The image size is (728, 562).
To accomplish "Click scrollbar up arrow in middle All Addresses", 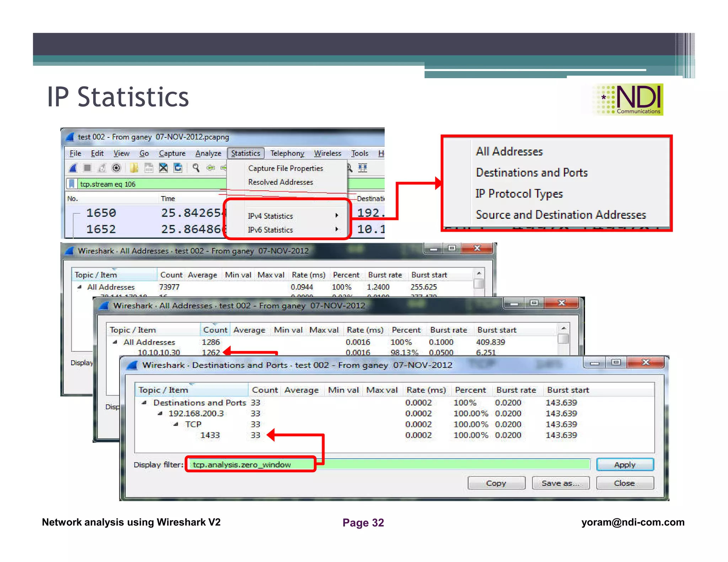I will pyautogui.click(x=563, y=328).
